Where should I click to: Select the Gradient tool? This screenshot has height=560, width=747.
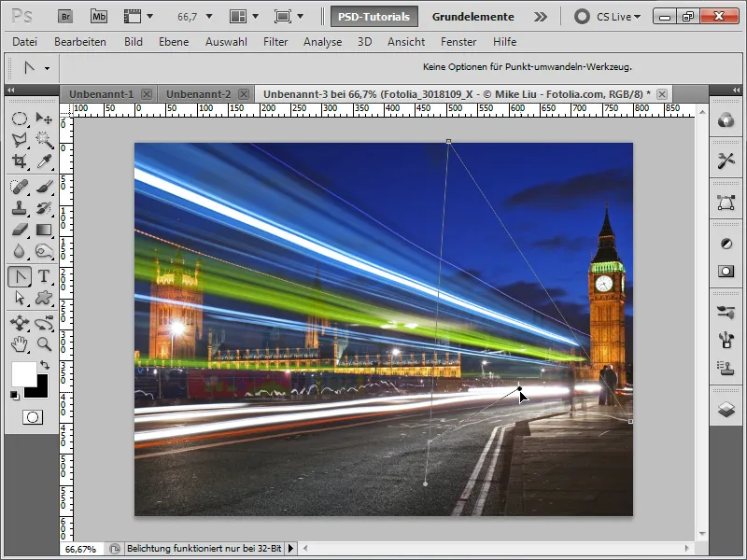44,230
